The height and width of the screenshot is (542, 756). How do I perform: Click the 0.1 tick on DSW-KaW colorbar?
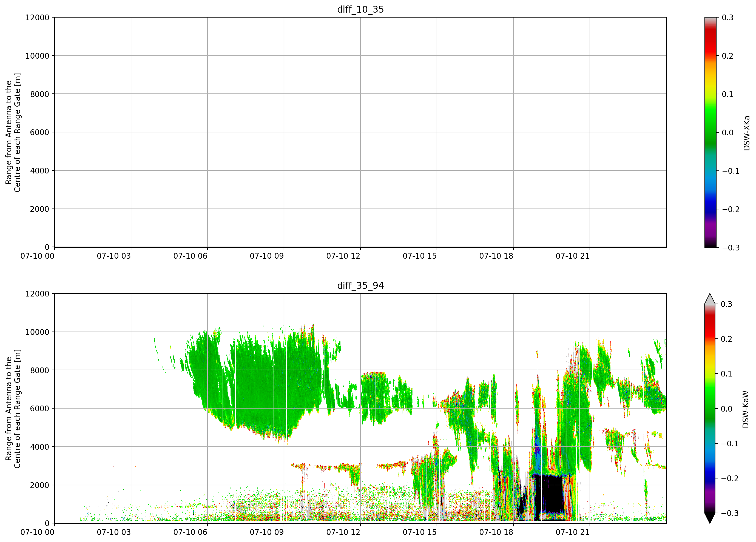726,373
